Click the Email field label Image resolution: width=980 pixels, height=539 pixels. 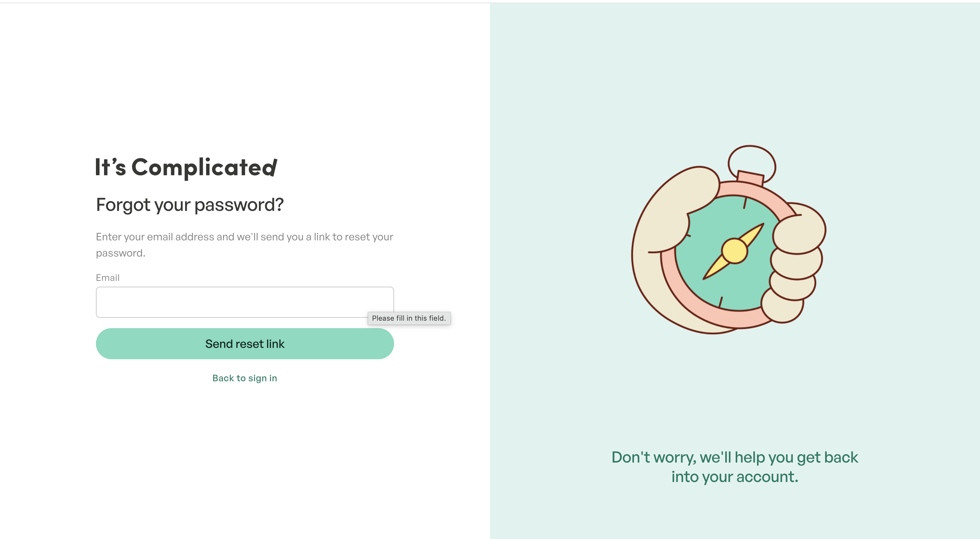point(108,278)
